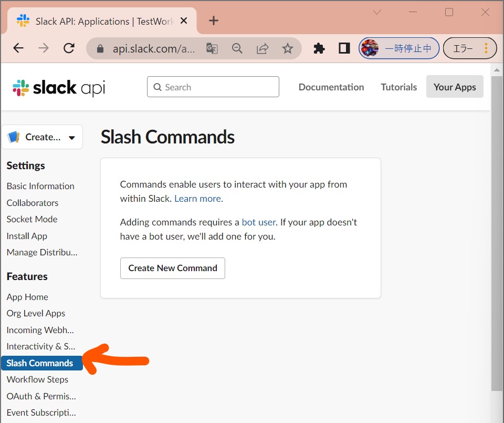Click the zoom magnifier icon in address bar
Screen dimensions: 504x423
point(237,48)
